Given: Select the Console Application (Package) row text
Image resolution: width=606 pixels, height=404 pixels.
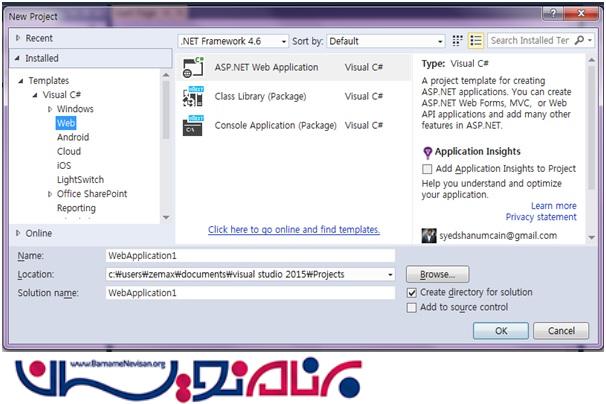Looking at the screenshot, I should pyautogui.click(x=276, y=125).
